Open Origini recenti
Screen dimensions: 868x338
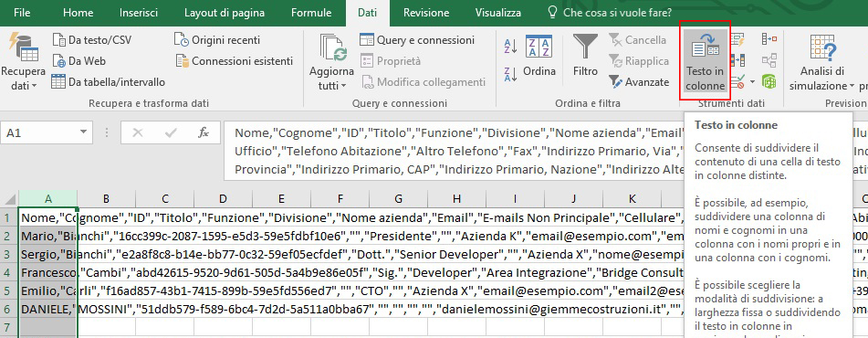(x=217, y=40)
